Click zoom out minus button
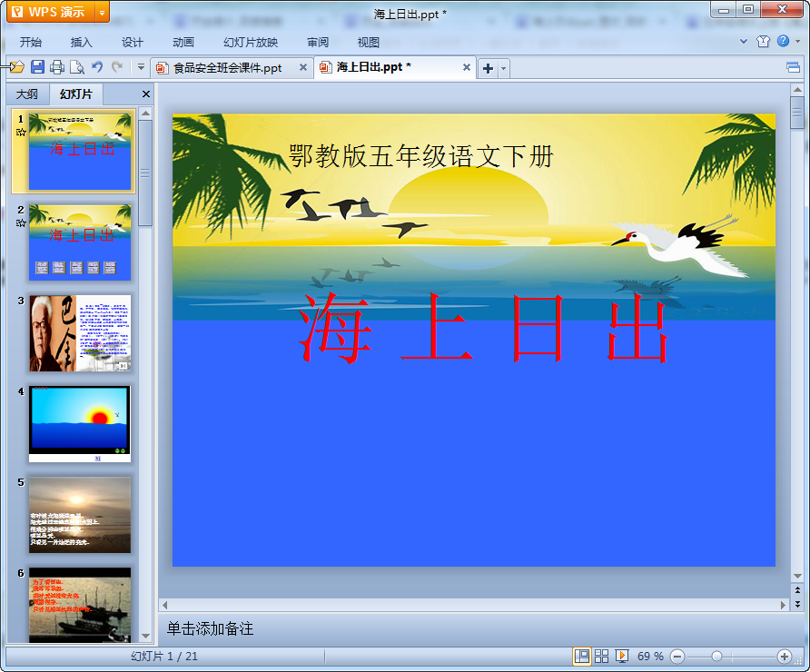This screenshot has height=672, width=810. 677,657
